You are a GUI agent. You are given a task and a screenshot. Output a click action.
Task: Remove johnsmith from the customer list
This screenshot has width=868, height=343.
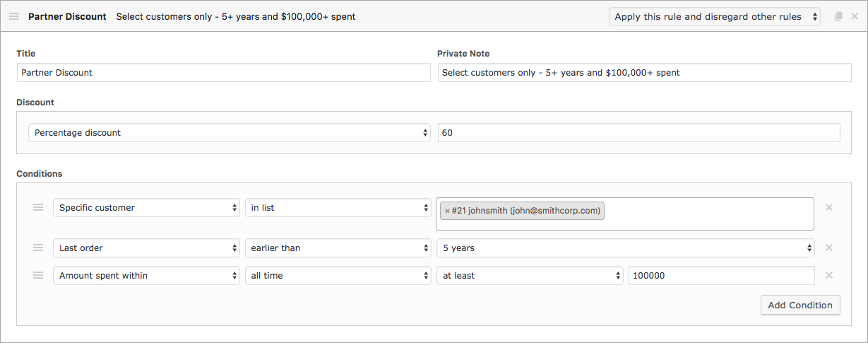(447, 211)
